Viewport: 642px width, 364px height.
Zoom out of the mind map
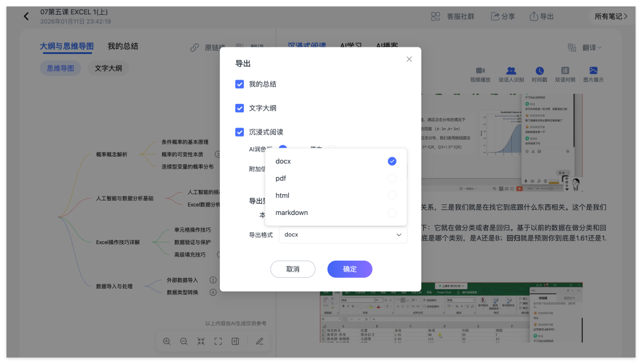coord(184,341)
